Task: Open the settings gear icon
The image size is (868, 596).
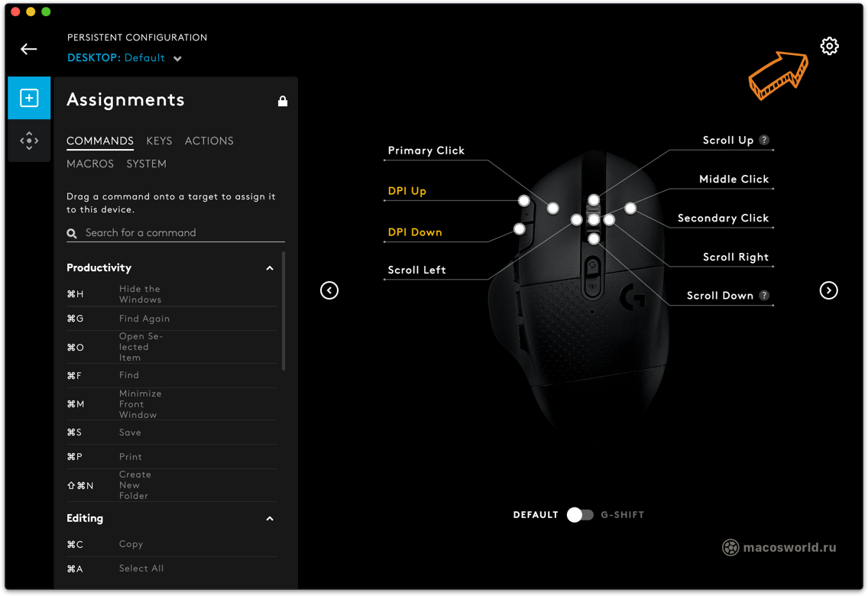Action: click(829, 46)
